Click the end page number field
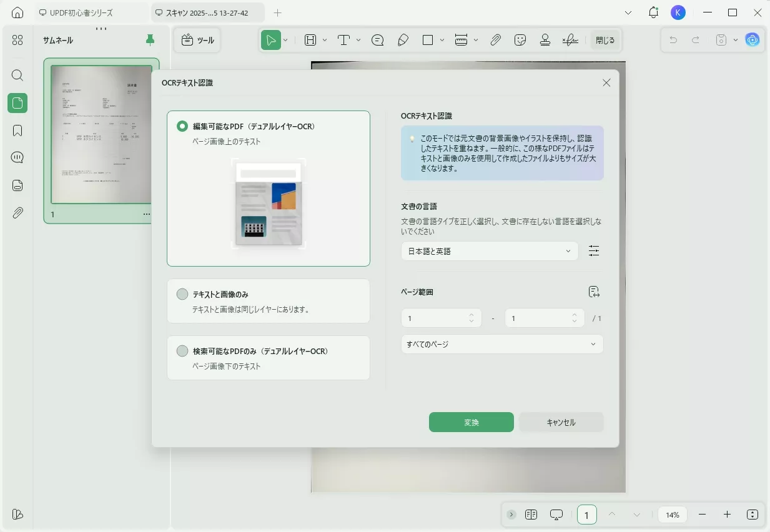 coord(545,318)
